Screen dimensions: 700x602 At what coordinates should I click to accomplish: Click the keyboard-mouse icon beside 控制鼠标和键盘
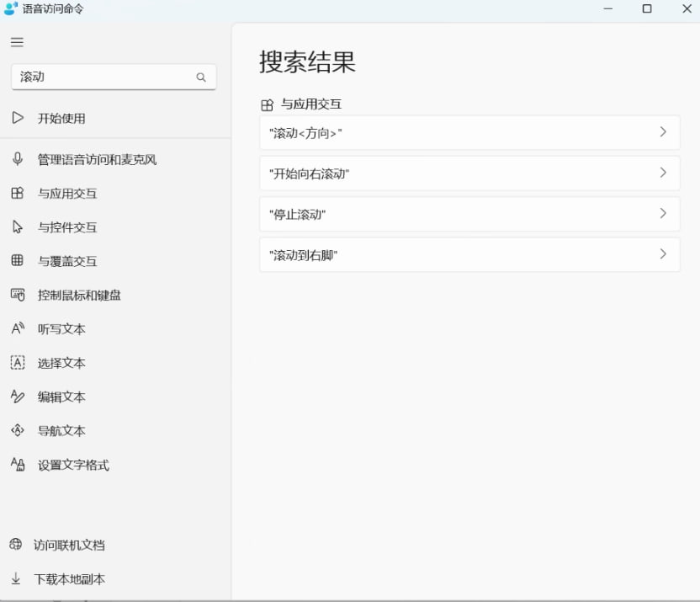pos(18,295)
